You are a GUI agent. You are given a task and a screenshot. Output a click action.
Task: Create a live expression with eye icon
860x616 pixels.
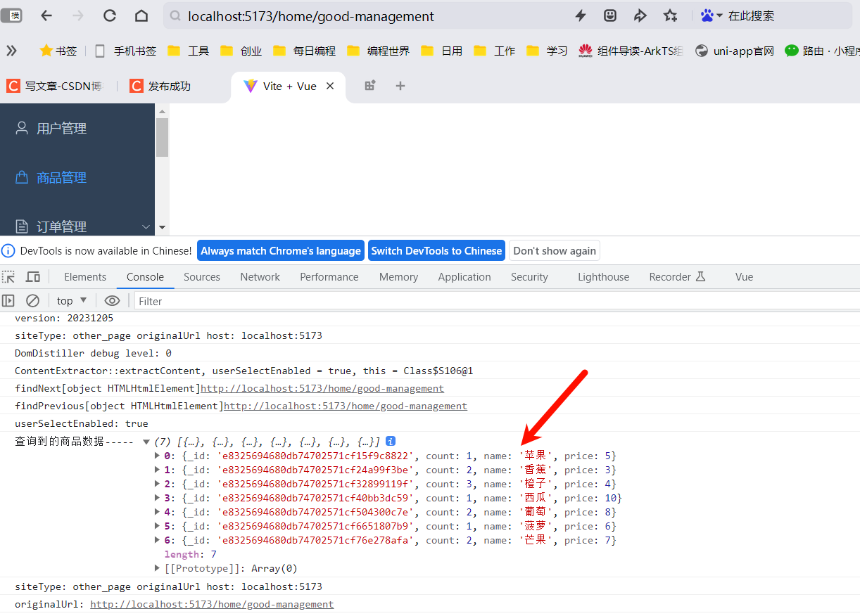pos(112,300)
